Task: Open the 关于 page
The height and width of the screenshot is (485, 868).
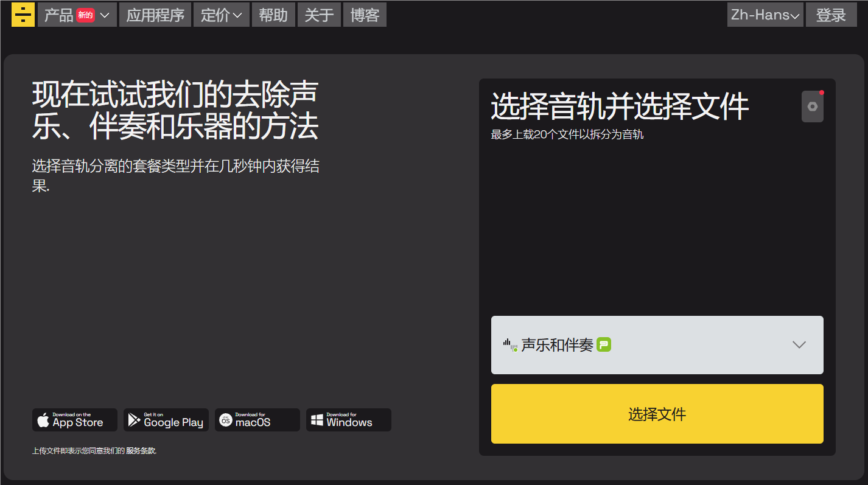Action: tap(319, 15)
